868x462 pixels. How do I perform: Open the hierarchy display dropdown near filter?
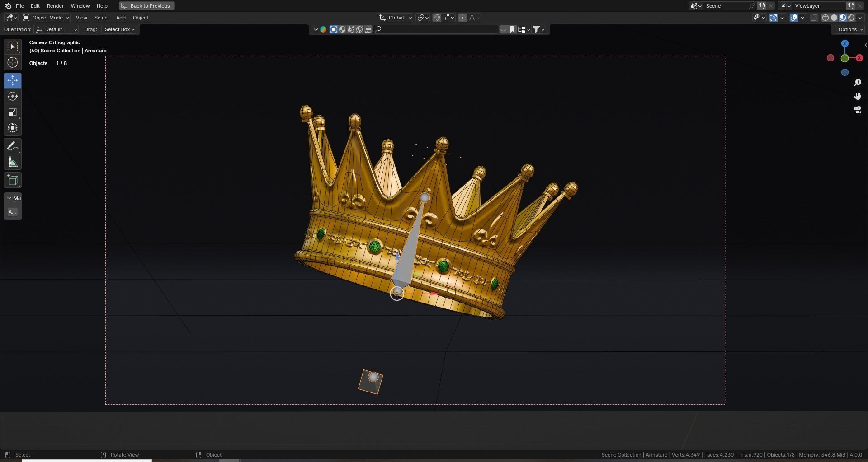click(x=524, y=29)
